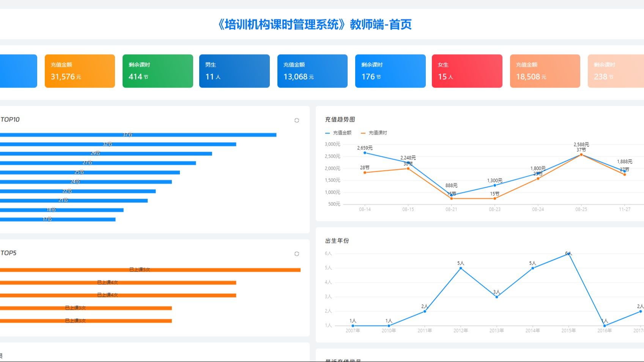Click the 2013年 3人 birth-year point

pos(497,297)
